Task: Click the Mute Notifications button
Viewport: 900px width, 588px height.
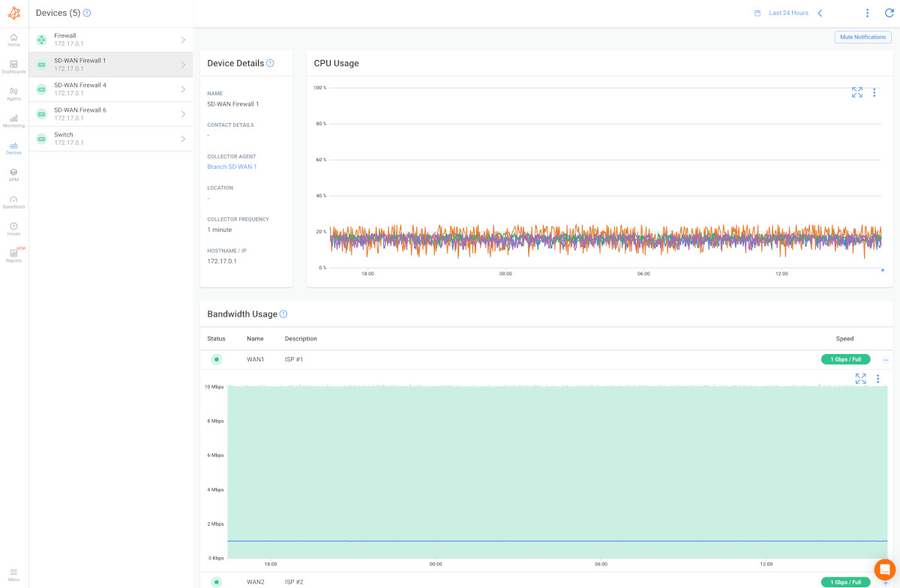Action: [x=862, y=37]
